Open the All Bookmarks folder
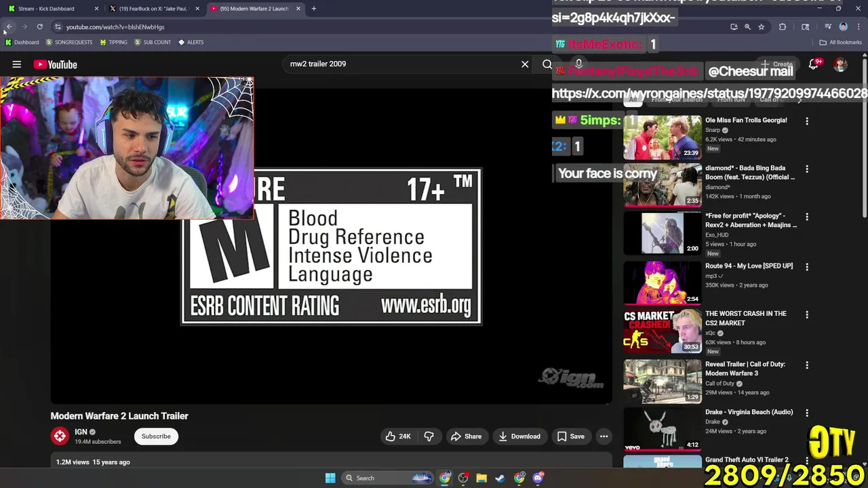 (841, 42)
